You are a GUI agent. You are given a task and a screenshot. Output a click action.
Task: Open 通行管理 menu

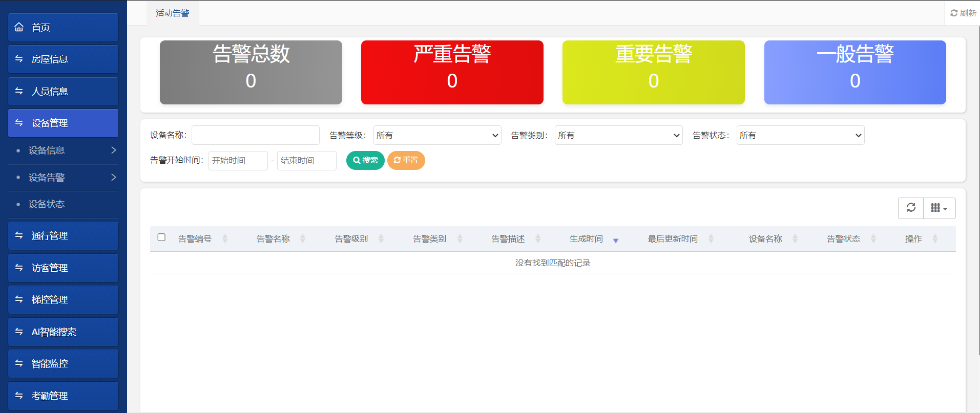click(x=64, y=235)
